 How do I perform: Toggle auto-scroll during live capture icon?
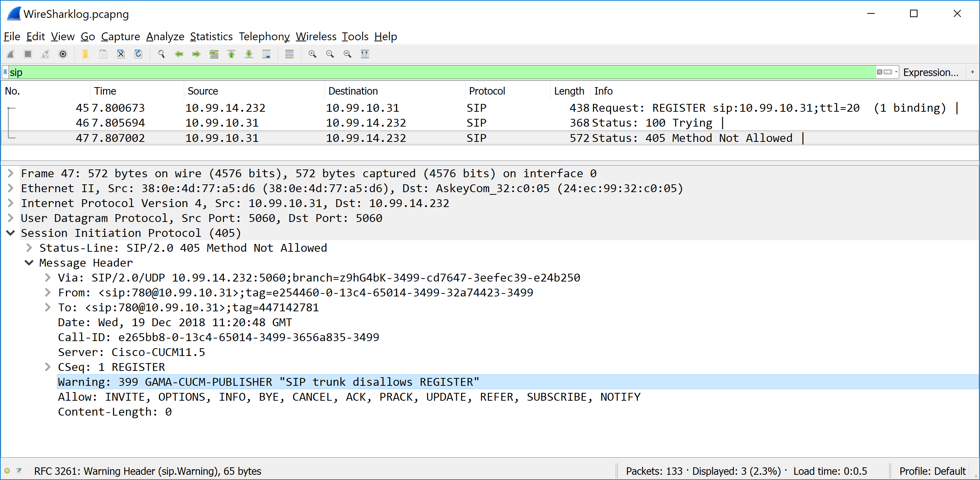266,54
